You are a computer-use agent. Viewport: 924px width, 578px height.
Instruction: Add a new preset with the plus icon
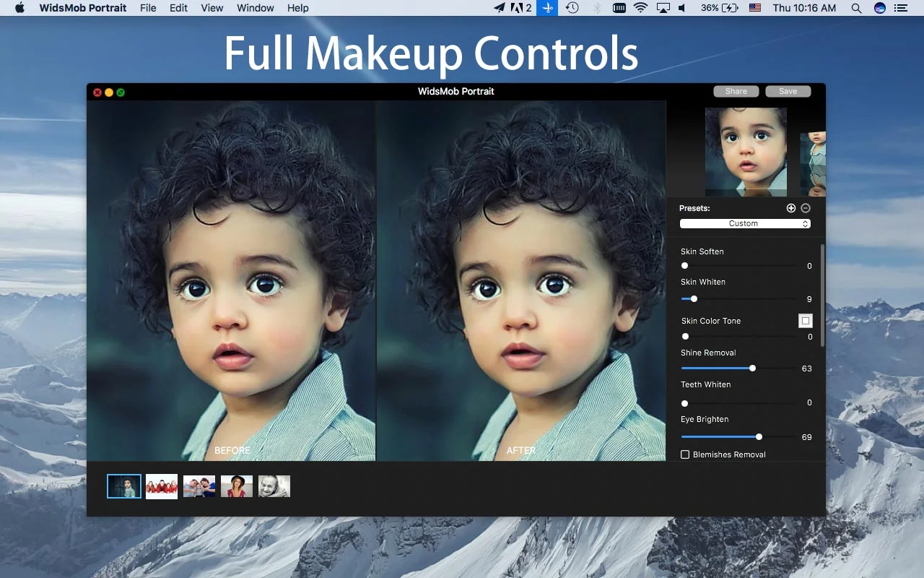point(791,208)
